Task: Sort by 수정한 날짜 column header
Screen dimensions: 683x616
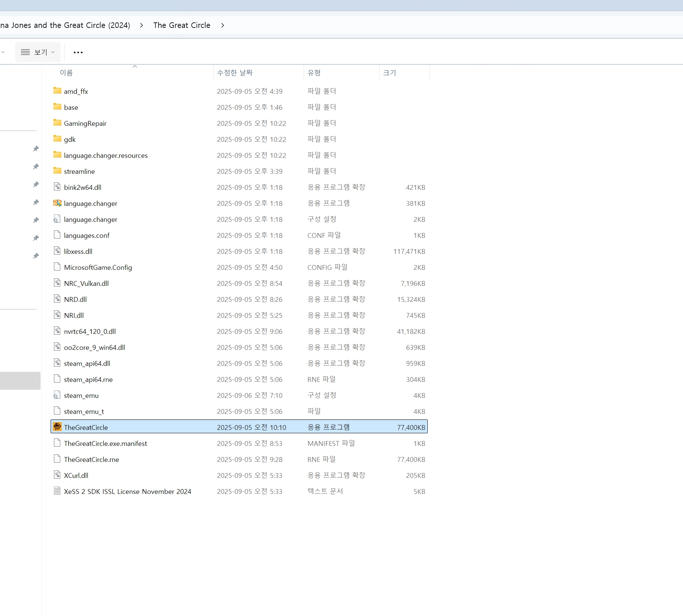Action: [235, 73]
